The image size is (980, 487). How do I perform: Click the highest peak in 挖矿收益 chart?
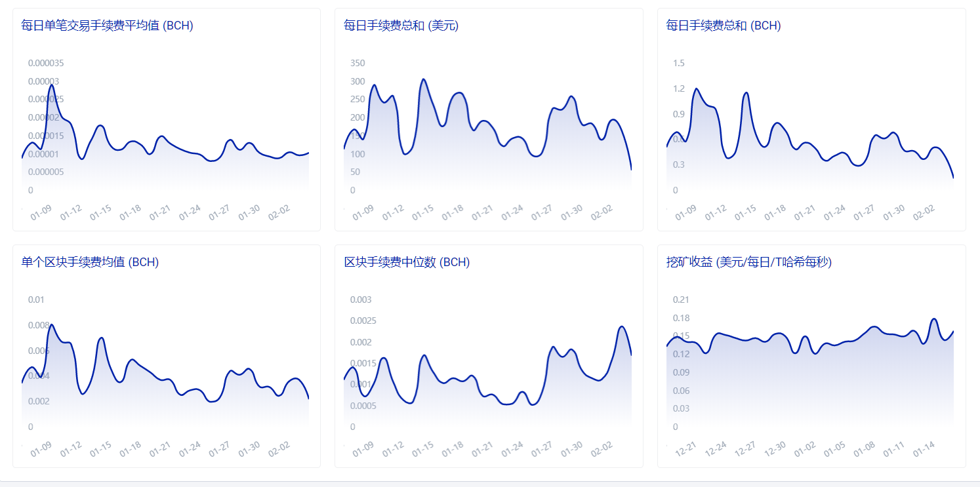(x=934, y=319)
